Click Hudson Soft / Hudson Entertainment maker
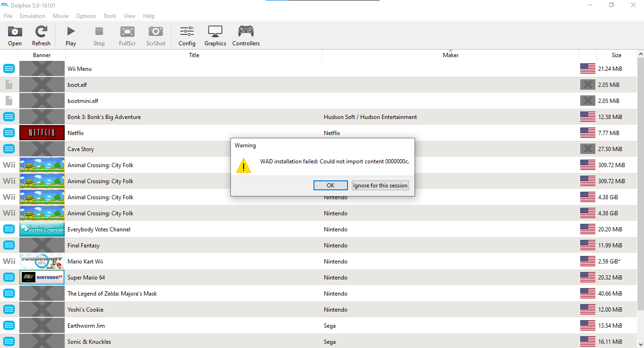Screen dimensions: 644x348 [x=371, y=117]
